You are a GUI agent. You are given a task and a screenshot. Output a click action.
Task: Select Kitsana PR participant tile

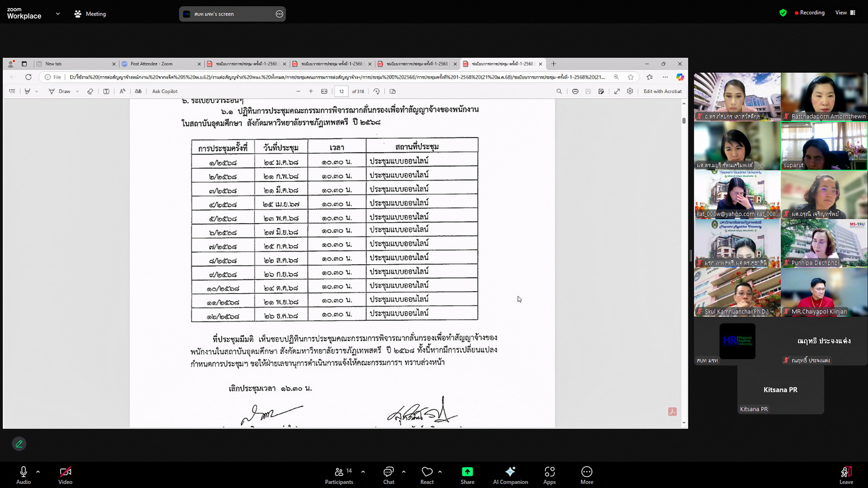781,390
